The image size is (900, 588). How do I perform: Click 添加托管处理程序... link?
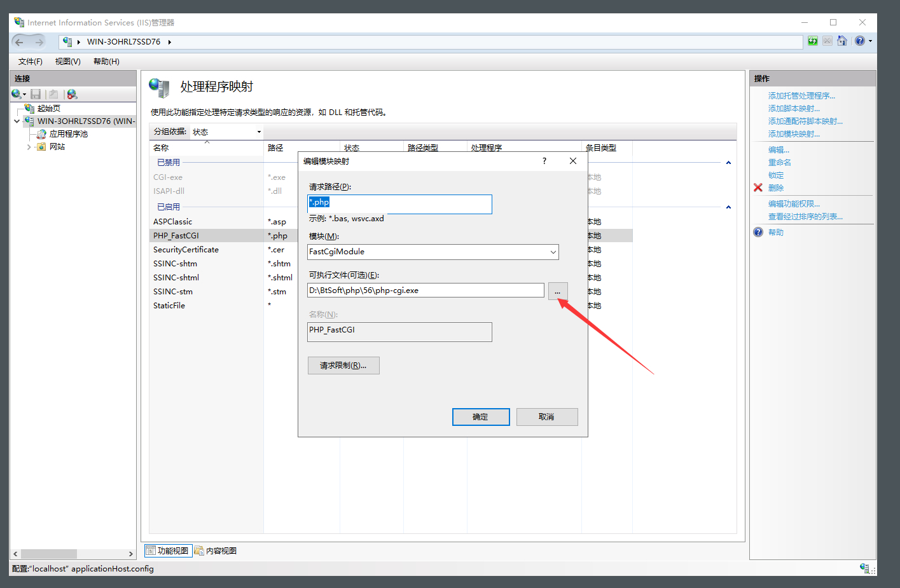(x=801, y=96)
